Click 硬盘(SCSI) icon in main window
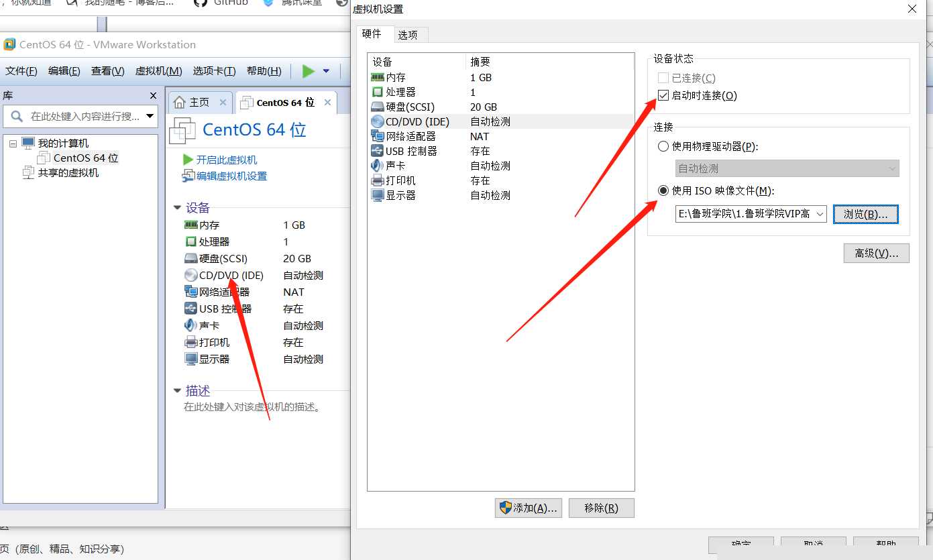 click(x=190, y=258)
